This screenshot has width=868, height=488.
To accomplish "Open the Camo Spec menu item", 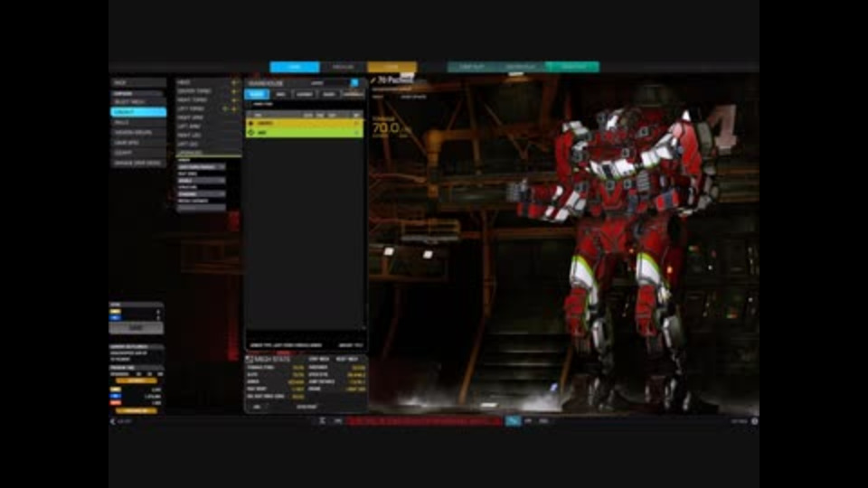I will point(137,143).
